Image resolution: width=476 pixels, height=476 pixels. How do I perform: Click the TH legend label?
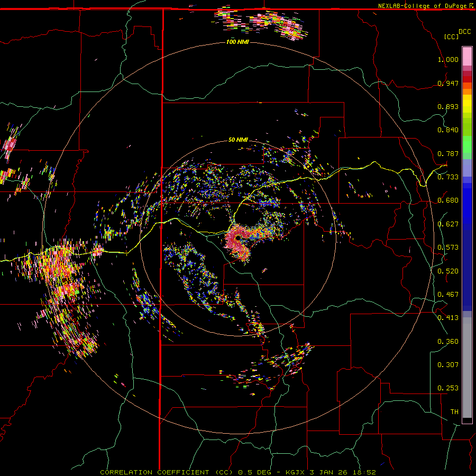coord(454,412)
